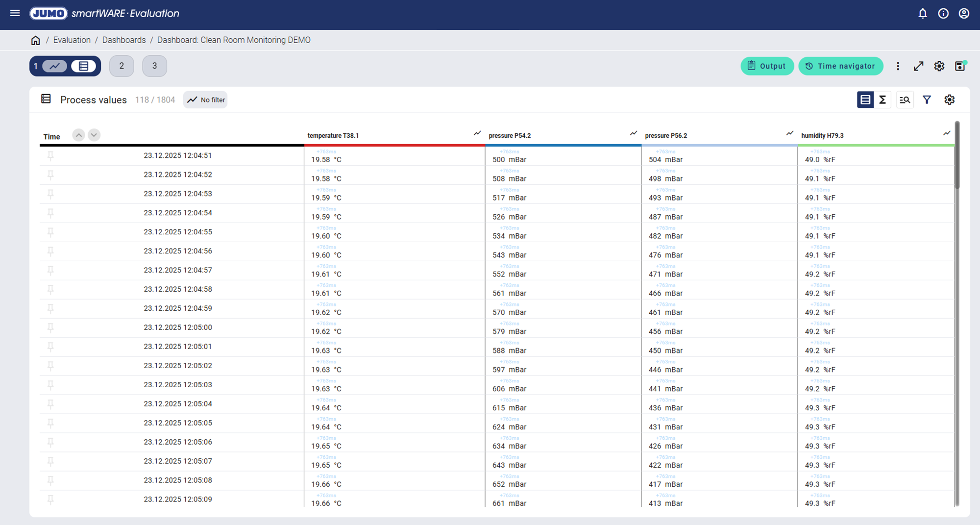Switch to table view toggle on tab 1

coord(83,66)
